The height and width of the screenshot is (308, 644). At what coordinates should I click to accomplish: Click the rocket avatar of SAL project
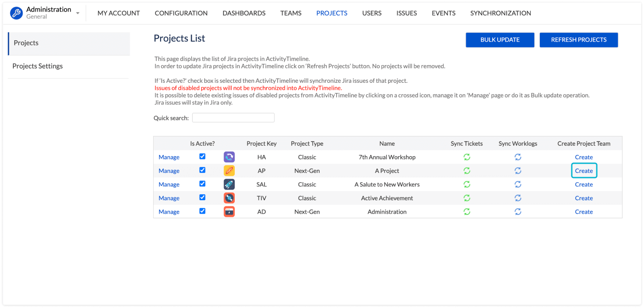(x=229, y=184)
